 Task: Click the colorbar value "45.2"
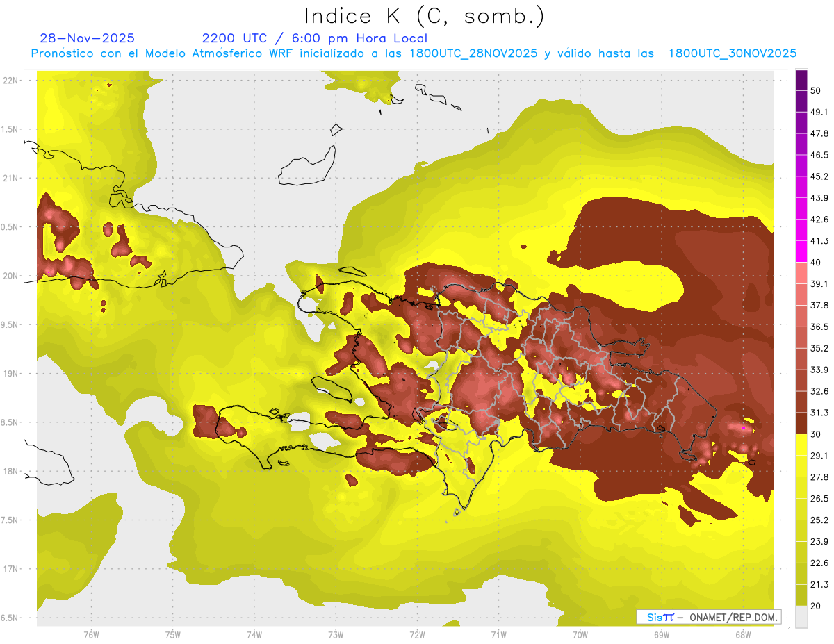[x=819, y=176]
